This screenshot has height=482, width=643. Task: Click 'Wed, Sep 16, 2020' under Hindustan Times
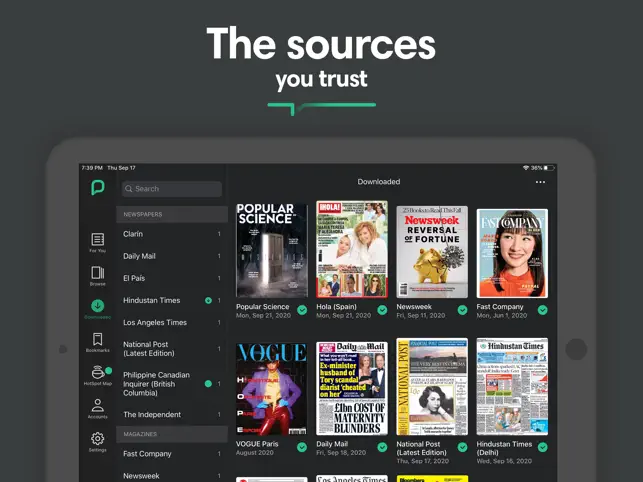coord(504,461)
